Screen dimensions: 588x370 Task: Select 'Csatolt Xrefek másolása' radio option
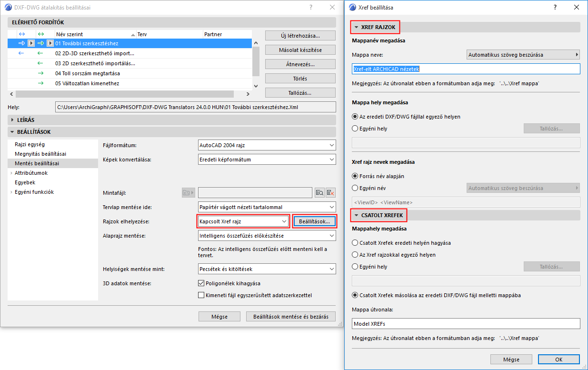355,295
